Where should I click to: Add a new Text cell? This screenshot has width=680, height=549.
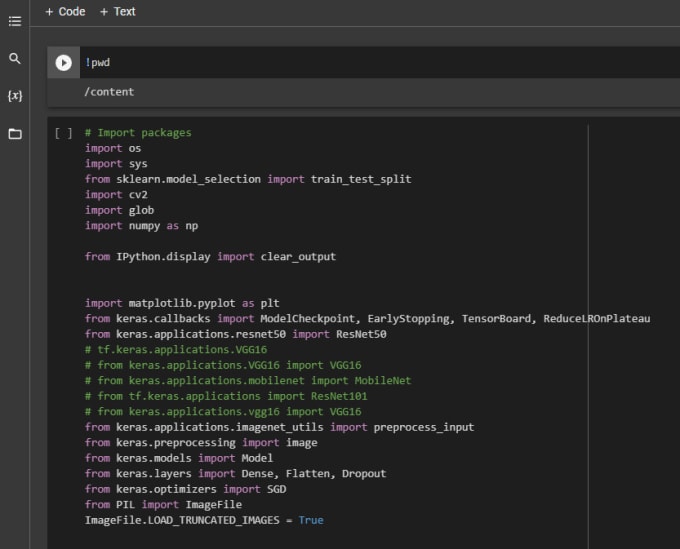pos(118,12)
